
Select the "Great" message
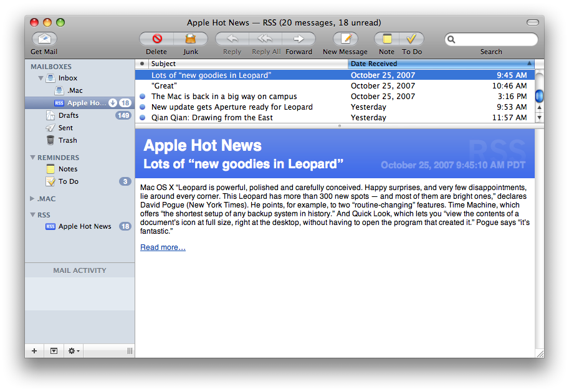[335, 85]
